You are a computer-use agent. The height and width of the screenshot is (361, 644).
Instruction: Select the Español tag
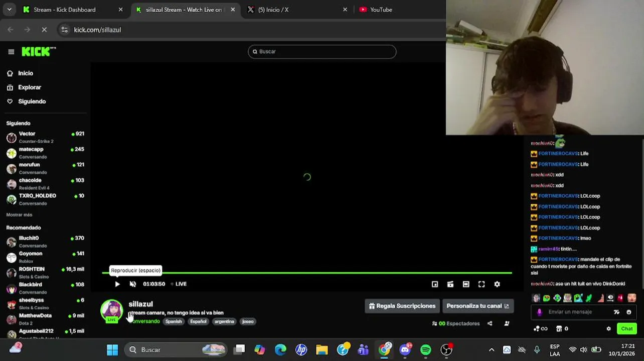198,321
